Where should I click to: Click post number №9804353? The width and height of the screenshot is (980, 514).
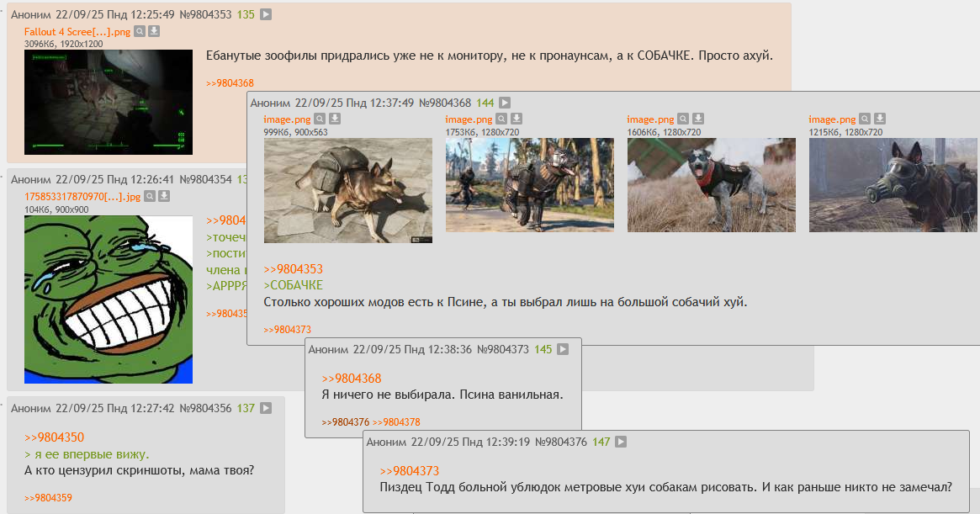(x=205, y=14)
